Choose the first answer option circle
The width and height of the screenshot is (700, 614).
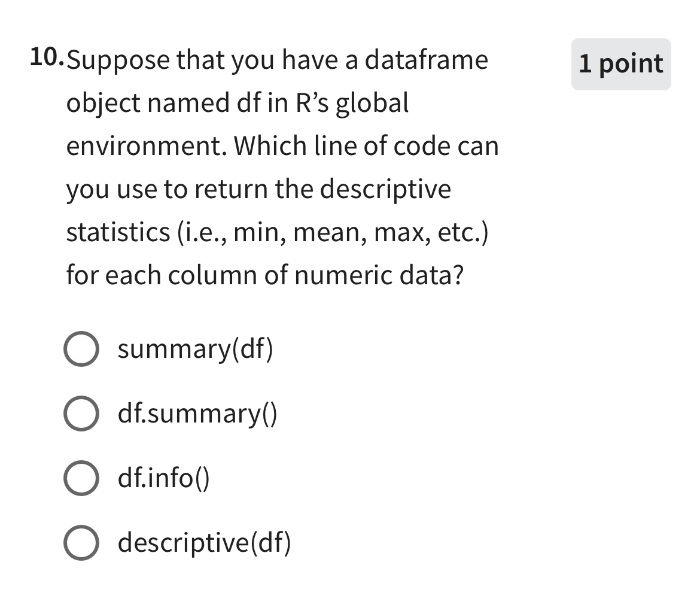point(82,349)
